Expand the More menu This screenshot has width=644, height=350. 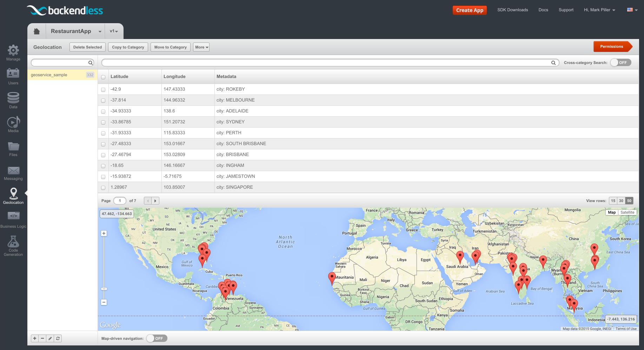pos(201,47)
